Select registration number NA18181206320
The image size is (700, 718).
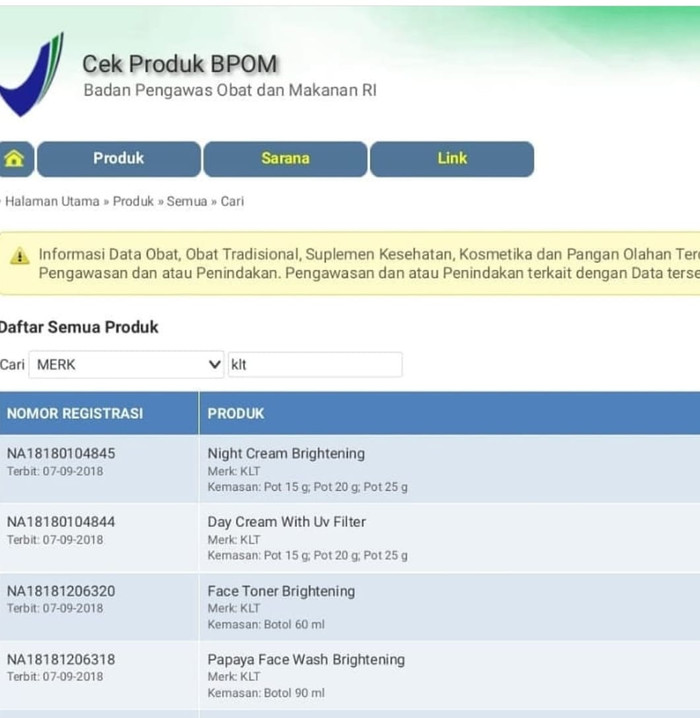coord(61,591)
